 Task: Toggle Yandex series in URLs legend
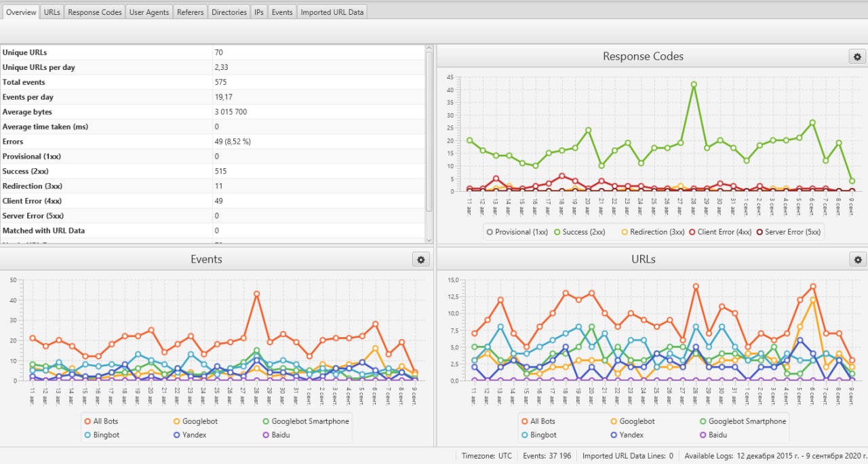pyautogui.click(x=613, y=435)
